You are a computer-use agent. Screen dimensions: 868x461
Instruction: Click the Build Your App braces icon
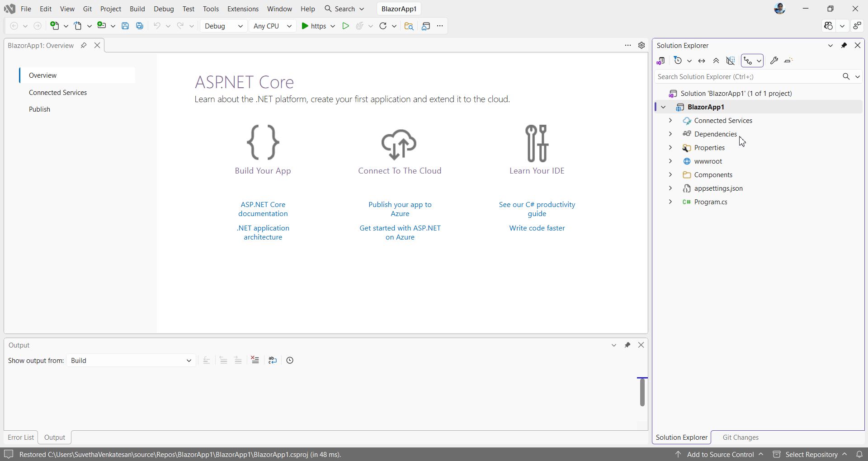263,142
